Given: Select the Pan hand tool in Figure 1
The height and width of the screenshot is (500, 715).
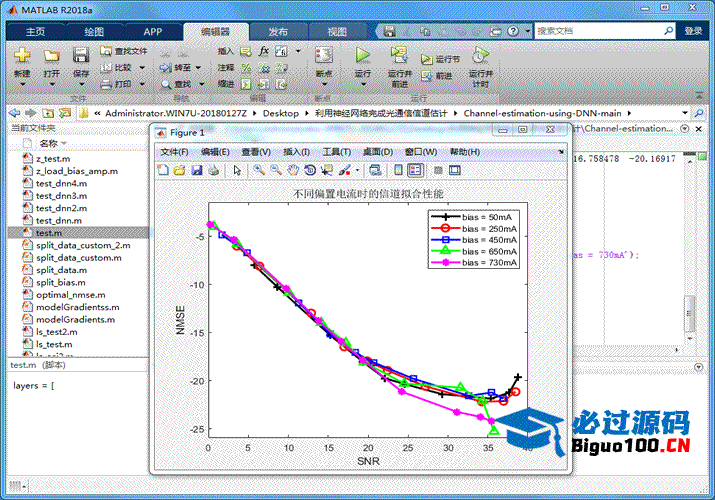Looking at the screenshot, I should pos(294,170).
